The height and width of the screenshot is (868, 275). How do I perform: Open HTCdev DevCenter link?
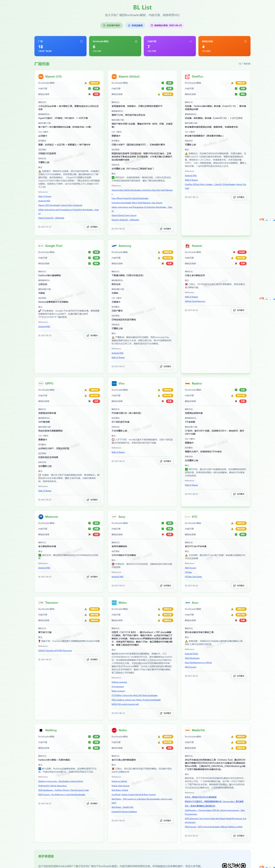pyautogui.click(x=193, y=577)
